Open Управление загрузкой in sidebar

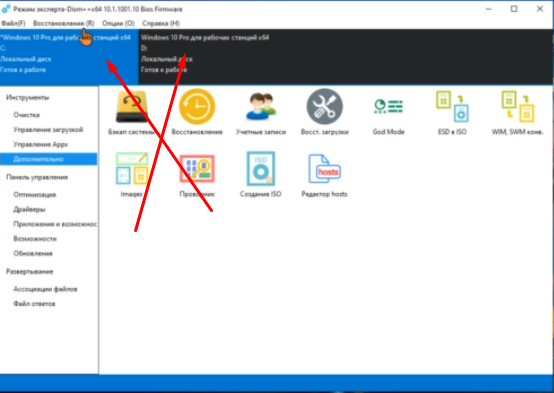(48, 130)
